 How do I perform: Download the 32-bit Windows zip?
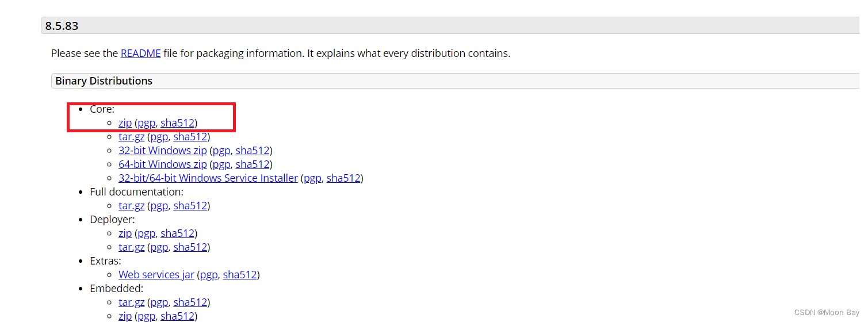pyautogui.click(x=162, y=151)
